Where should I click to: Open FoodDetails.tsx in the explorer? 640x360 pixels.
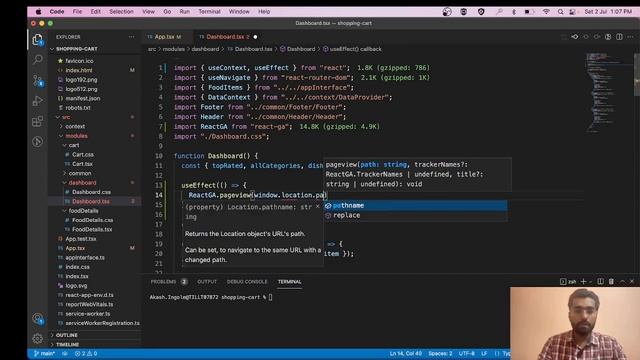(92, 230)
